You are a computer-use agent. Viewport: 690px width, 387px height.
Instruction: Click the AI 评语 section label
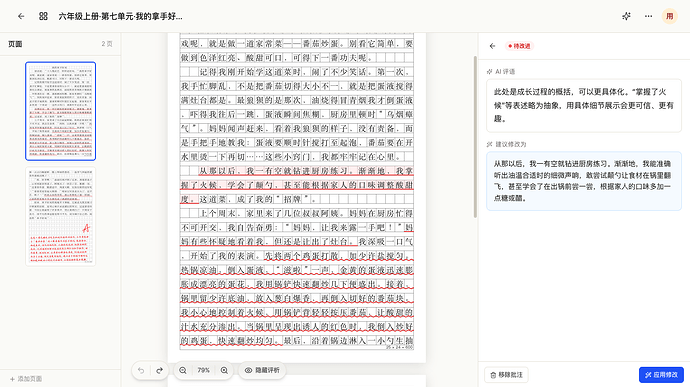coord(501,71)
